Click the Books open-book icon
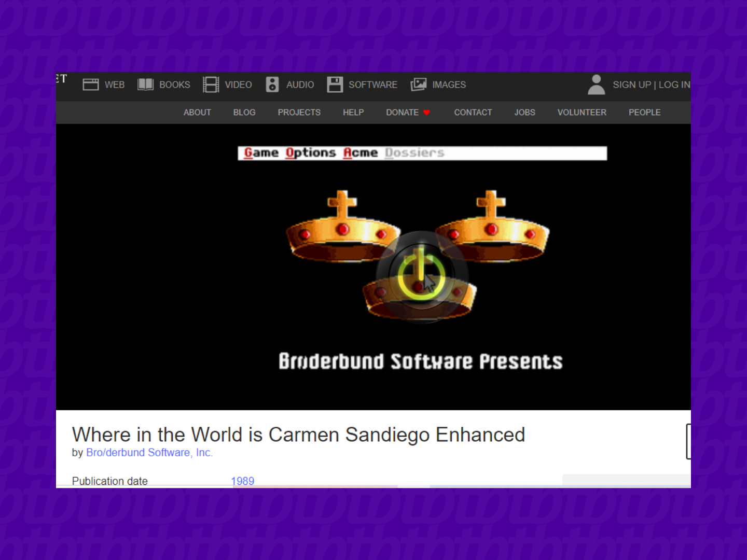 [x=146, y=85]
